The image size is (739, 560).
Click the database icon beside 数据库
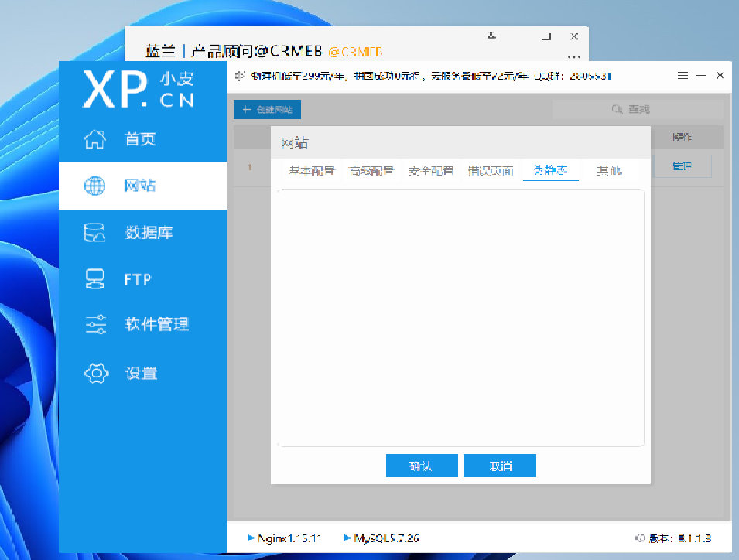[94, 232]
